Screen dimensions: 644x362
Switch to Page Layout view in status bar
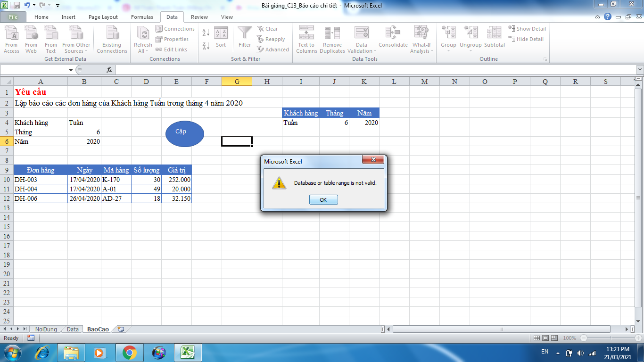[x=545, y=338]
